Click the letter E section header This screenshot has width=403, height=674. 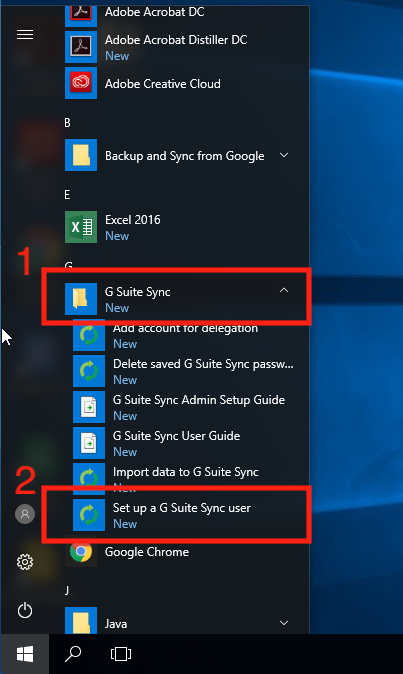(67, 195)
